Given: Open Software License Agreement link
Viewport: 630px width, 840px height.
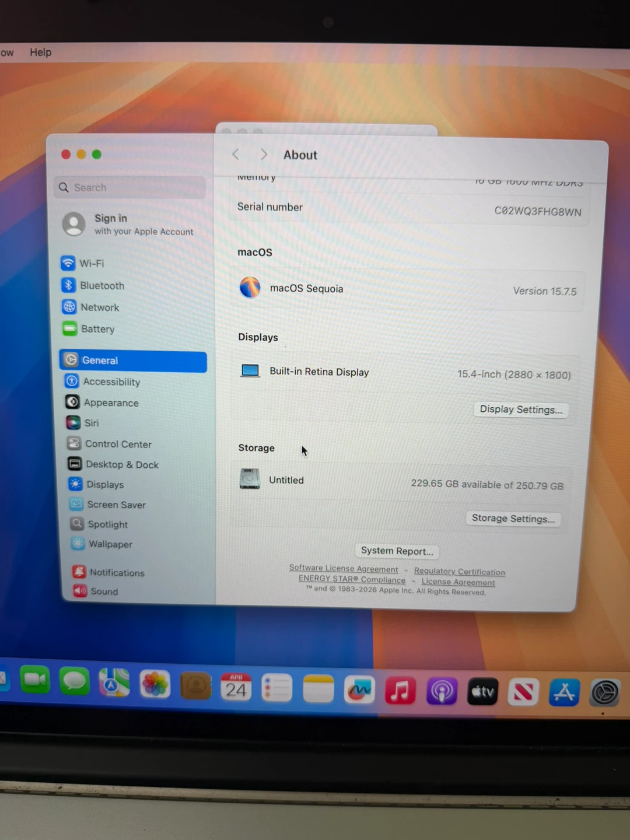Looking at the screenshot, I should pyautogui.click(x=344, y=568).
